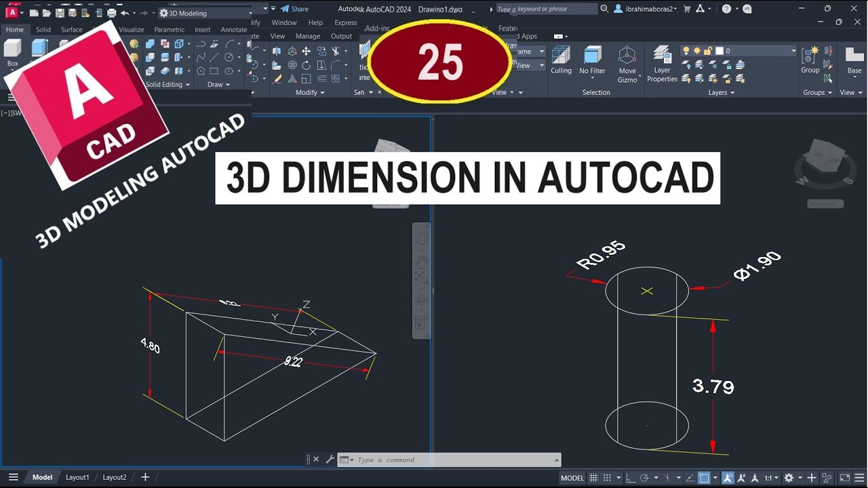Toggle layer on/off lightbulb icon

[x=686, y=51]
